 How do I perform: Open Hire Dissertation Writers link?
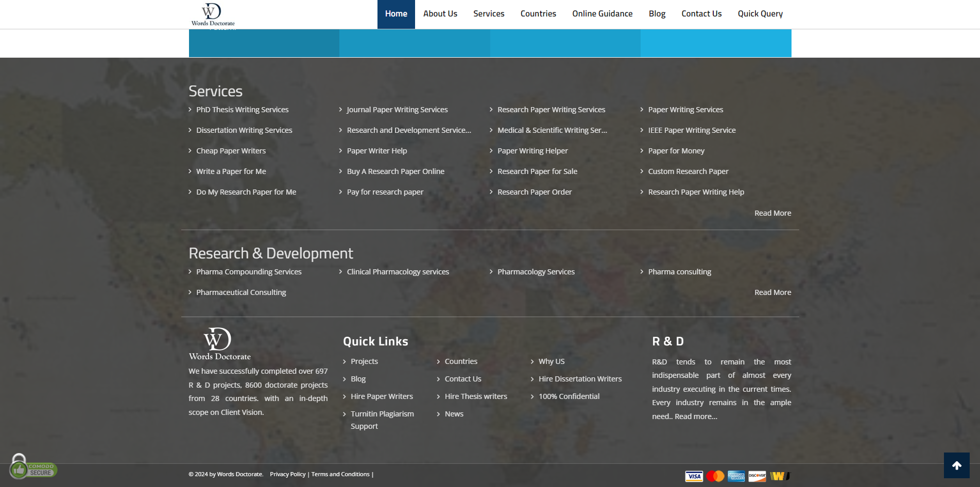click(x=580, y=379)
